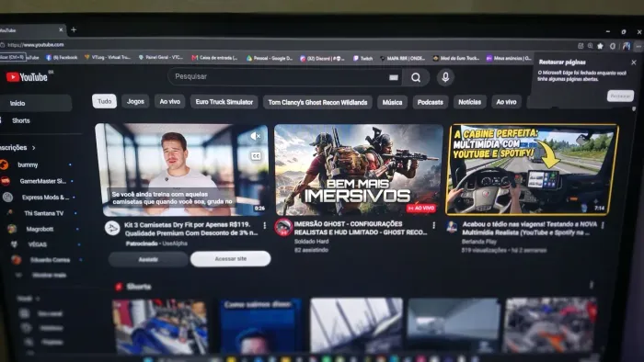
Task: Click the Acessar site button
Action: [230, 259]
